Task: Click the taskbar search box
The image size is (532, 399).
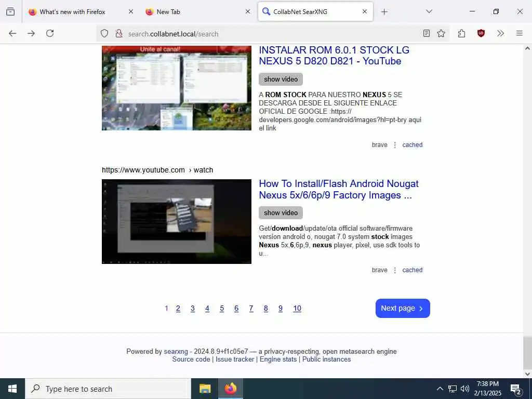Action: (108, 389)
